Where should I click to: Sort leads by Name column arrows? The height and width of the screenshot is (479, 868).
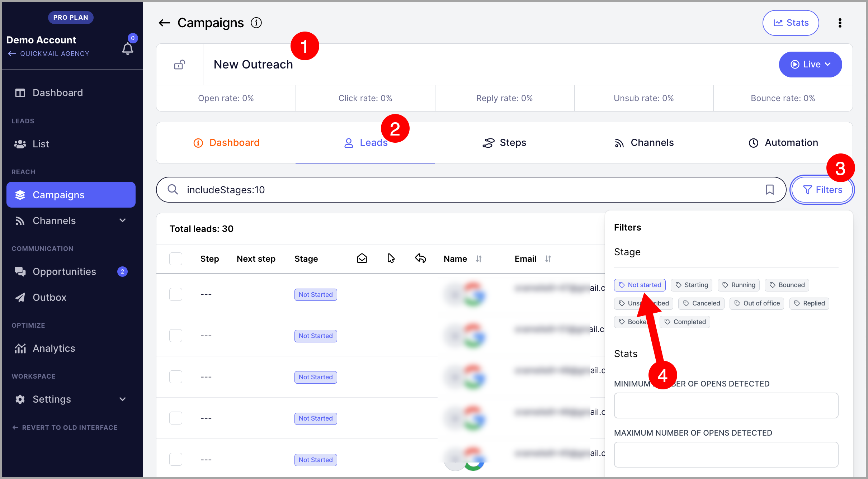[479, 259]
